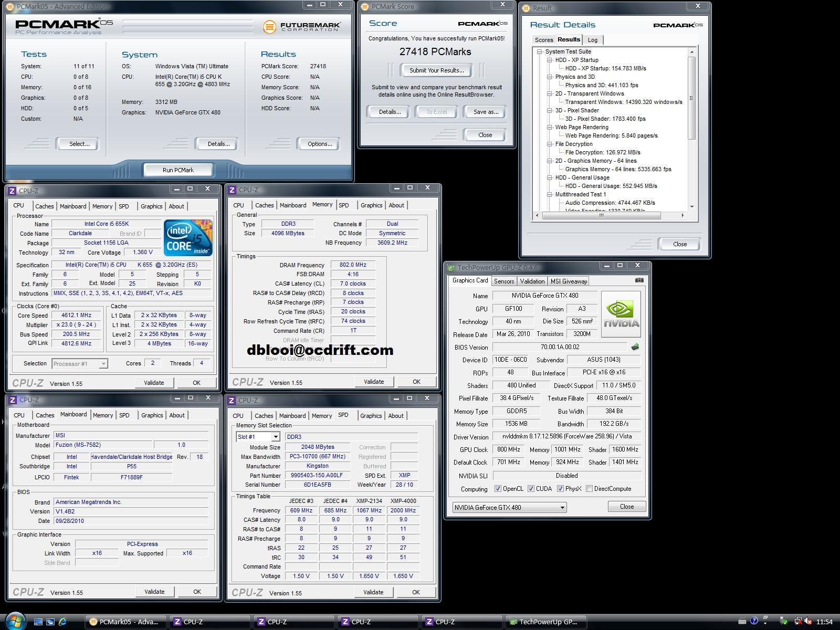
Task: Toggle the OpenCL checkbox in GPU-Z
Action: tap(498, 489)
